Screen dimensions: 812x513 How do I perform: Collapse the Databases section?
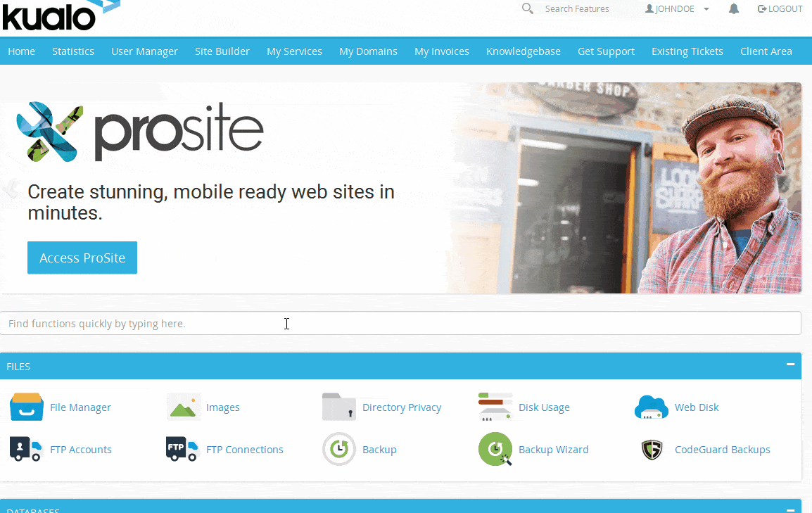[790, 509]
